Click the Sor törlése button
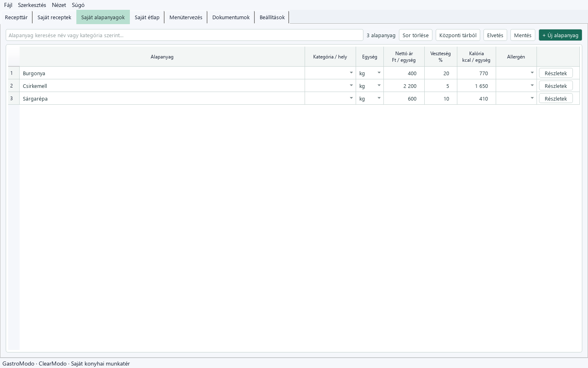Viewport: 588px width, 368px height. point(416,35)
